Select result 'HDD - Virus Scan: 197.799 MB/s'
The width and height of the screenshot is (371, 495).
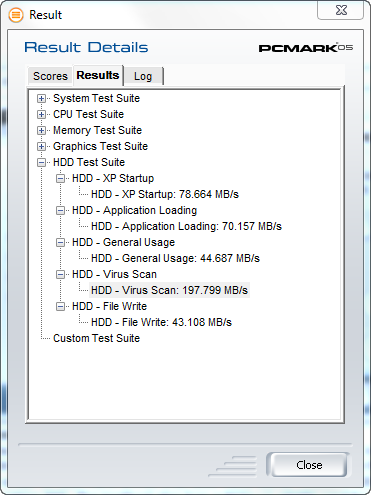pyautogui.click(x=169, y=290)
